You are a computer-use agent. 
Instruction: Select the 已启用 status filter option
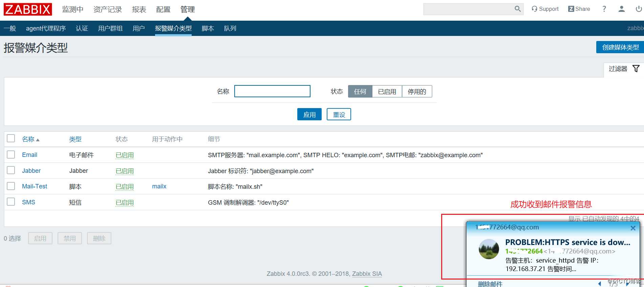(x=387, y=91)
